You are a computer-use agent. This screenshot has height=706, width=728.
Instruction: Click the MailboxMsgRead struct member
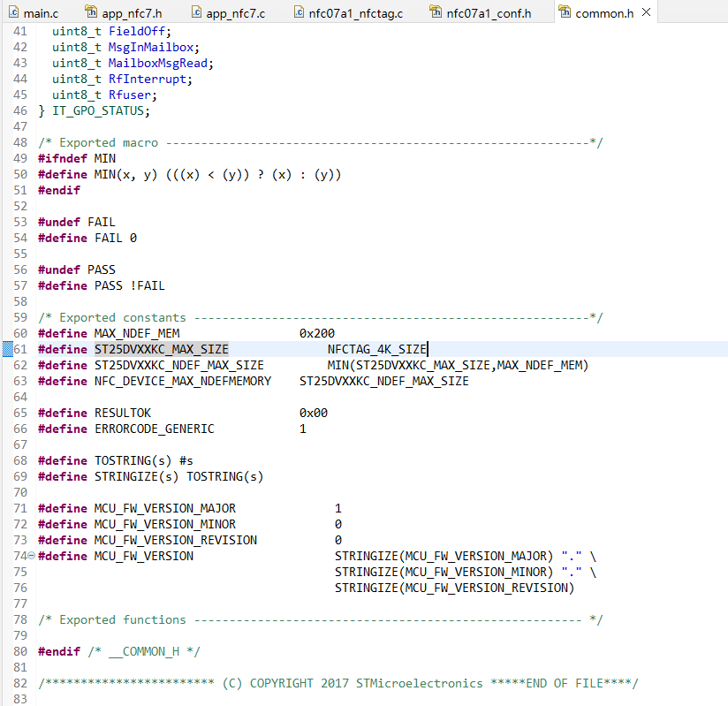[x=157, y=63]
